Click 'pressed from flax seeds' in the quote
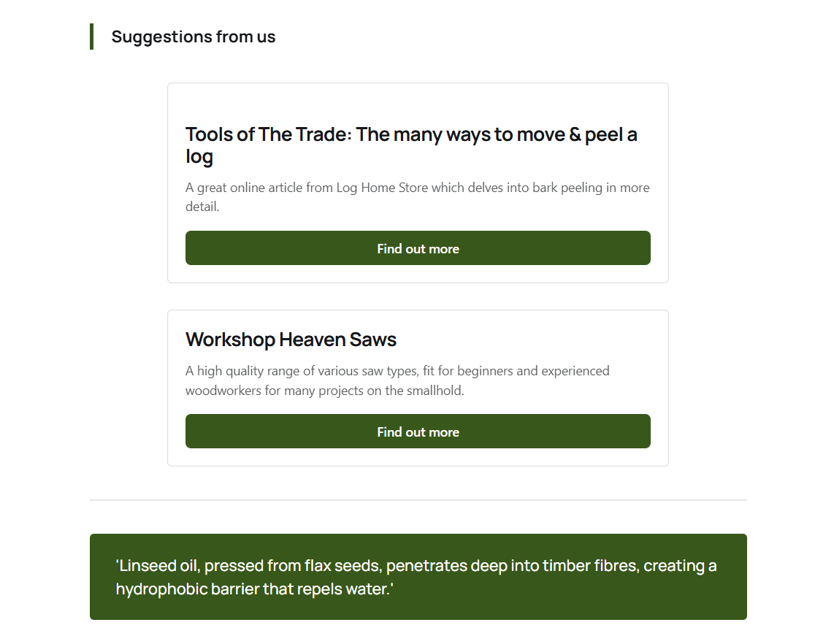Screen dimensions: 834x644 point(293,565)
